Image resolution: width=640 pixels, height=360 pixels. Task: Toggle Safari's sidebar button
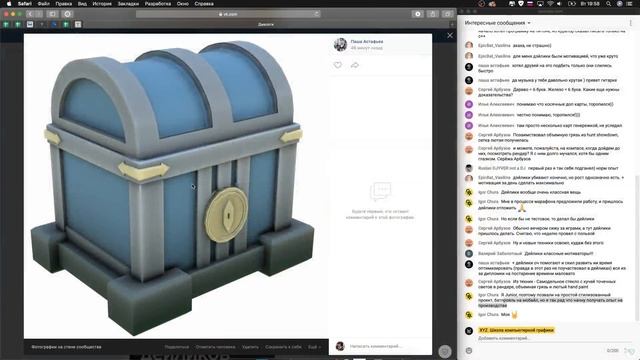click(52, 14)
